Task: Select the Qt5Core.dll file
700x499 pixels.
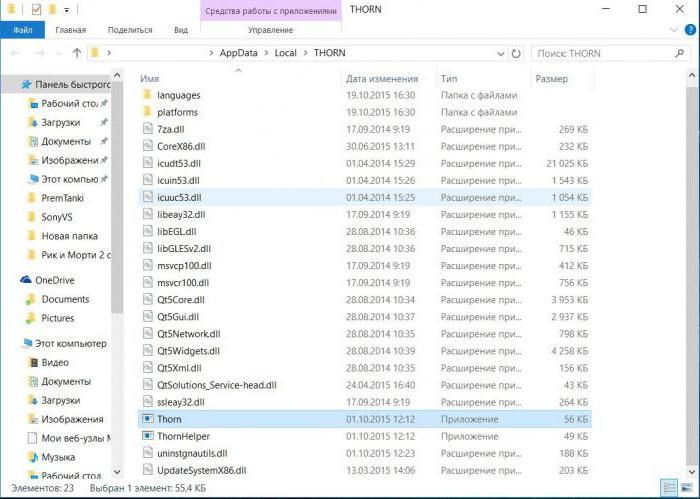Action: coord(364,300)
